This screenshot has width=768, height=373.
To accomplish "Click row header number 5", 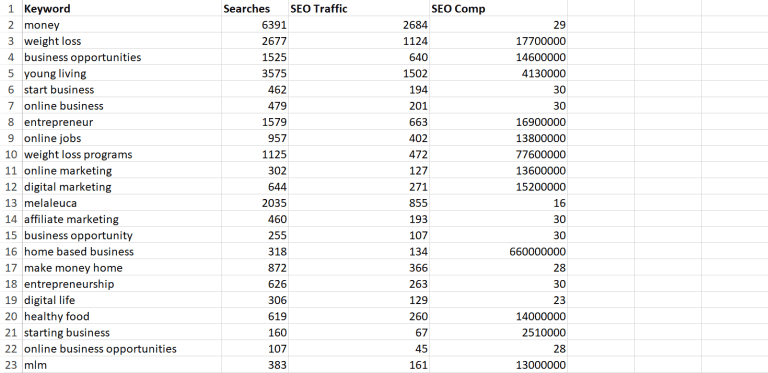I will (x=11, y=73).
